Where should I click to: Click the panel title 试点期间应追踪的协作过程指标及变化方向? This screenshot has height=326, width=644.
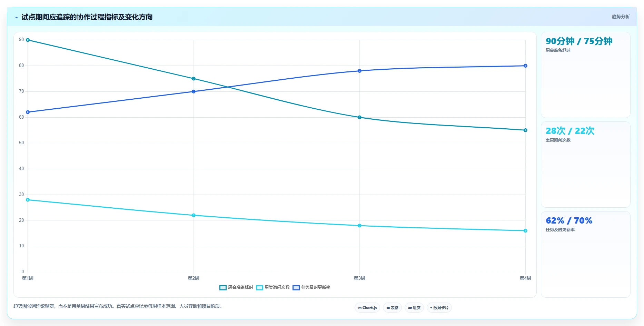87,17
